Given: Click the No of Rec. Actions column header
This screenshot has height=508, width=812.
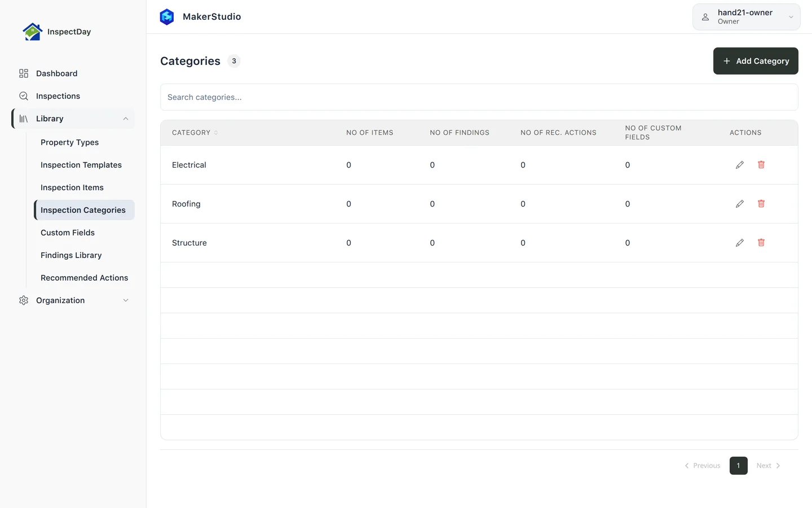Looking at the screenshot, I should pyautogui.click(x=558, y=133).
